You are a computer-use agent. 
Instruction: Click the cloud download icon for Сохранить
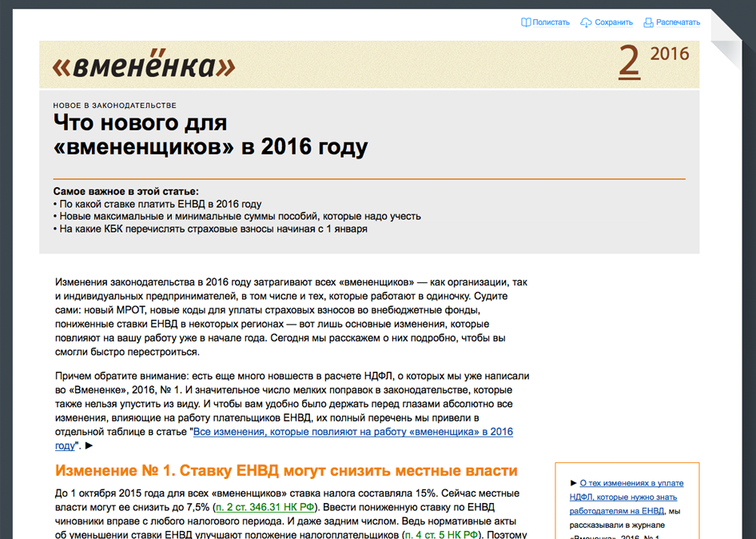(x=586, y=22)
